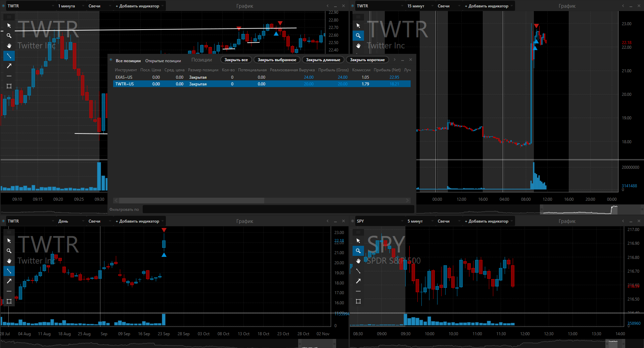Viewport: 644px width, 348px height.
Task: Select zoom magnifier in 15-minute TWTR chart
Action: [x=358, y=36]
